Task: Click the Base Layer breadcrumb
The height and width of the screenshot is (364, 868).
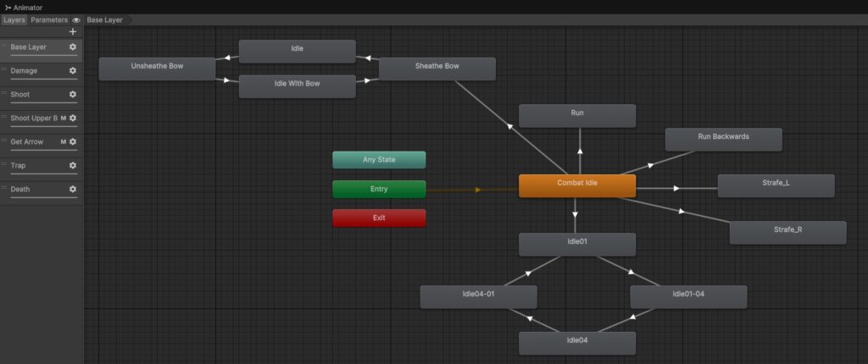Action: tap(104, 19)
